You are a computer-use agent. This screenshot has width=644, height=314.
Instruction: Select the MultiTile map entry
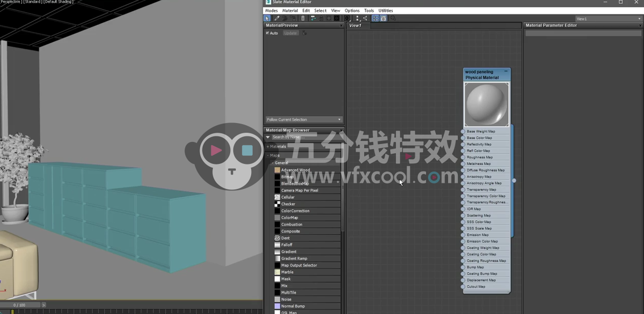tap(307, 293)
